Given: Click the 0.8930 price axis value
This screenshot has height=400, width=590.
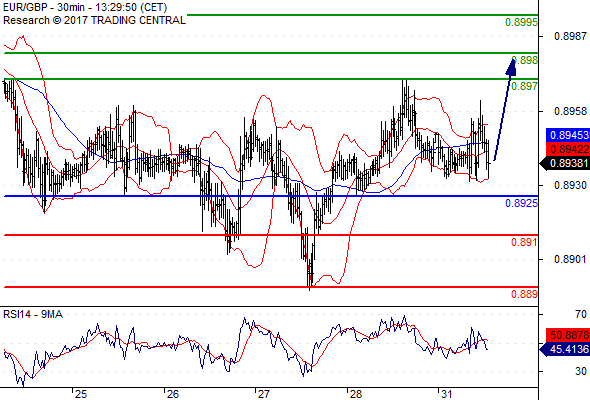Looking at the screenshot, I should (570, 185).
